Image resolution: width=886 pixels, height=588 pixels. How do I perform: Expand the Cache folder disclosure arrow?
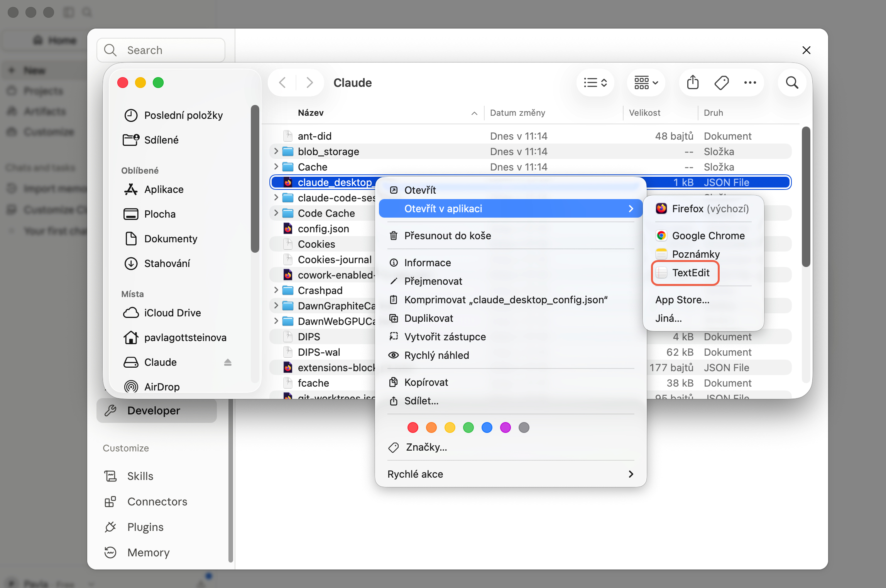(x=276, y=167)
